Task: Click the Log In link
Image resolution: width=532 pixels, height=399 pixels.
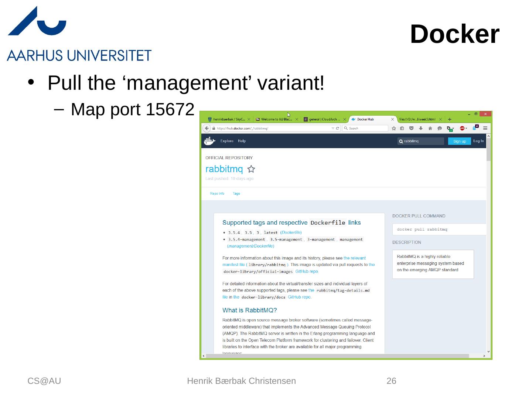Action: pyautogui.click(x=478, y=141)
